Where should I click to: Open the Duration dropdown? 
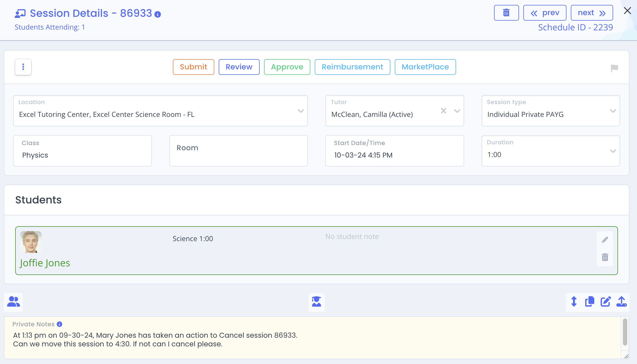pos(551,151)
